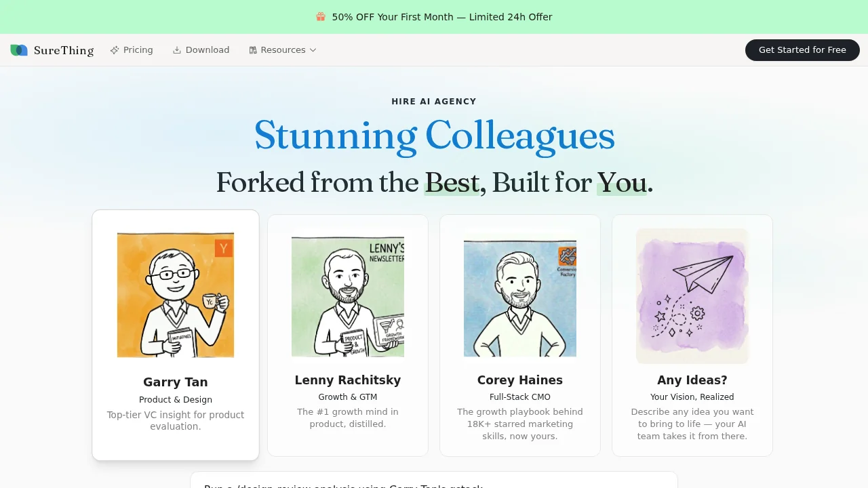Click the SureThing brand name text

click(64, 49)
